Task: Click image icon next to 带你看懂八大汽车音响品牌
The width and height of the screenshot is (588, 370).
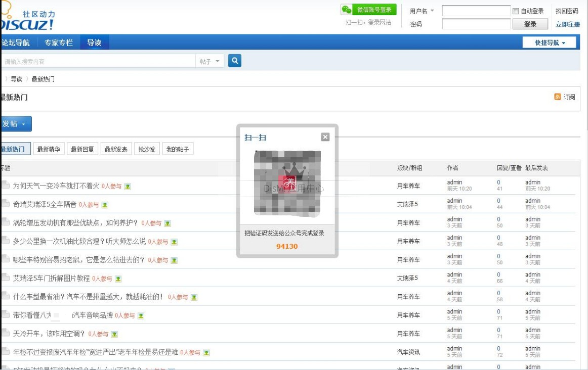Action: pyautogui.click(x=141, y=316)
